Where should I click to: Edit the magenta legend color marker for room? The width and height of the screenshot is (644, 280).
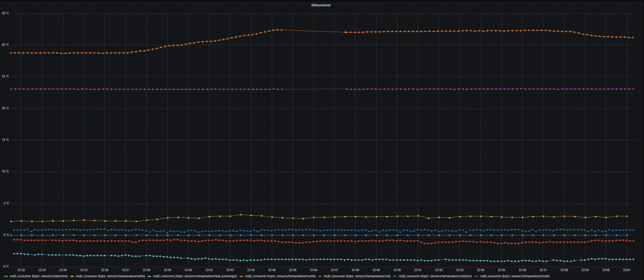(x=477, y=276)
